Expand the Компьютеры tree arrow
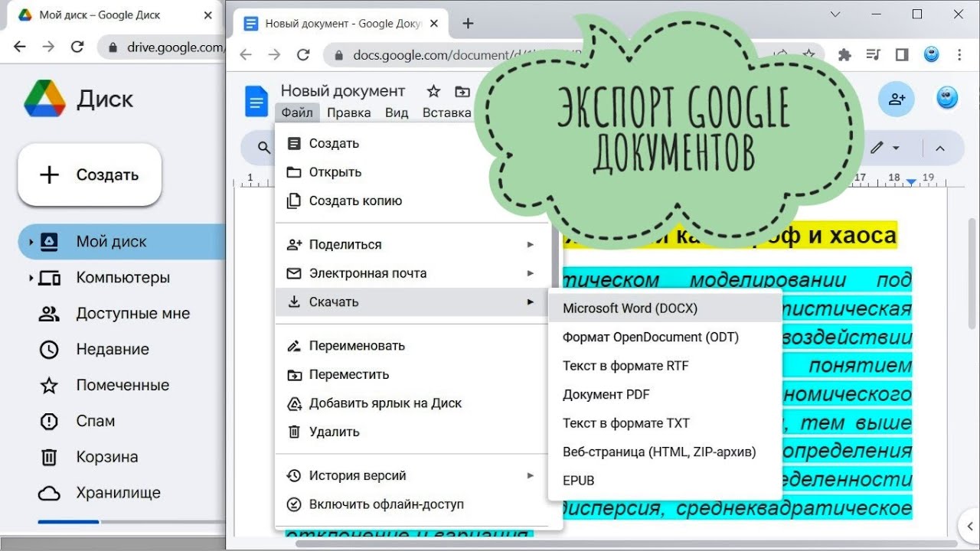 tap(31, 278)
